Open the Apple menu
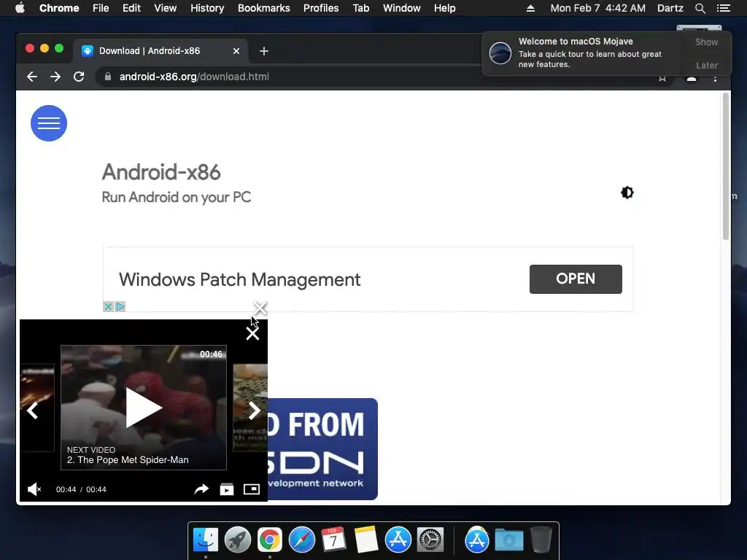The image size is (747, 560). pyautogui.click(x=20, y=8)
